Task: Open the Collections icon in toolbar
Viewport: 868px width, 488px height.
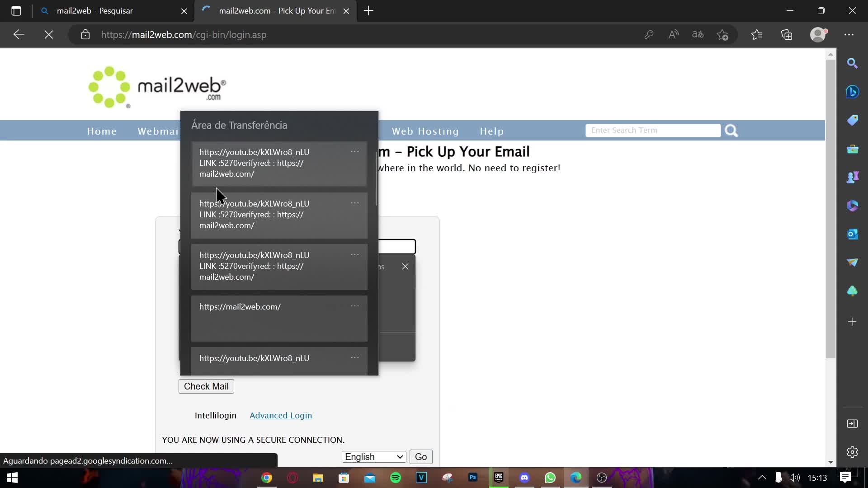Action: (787, 35)
